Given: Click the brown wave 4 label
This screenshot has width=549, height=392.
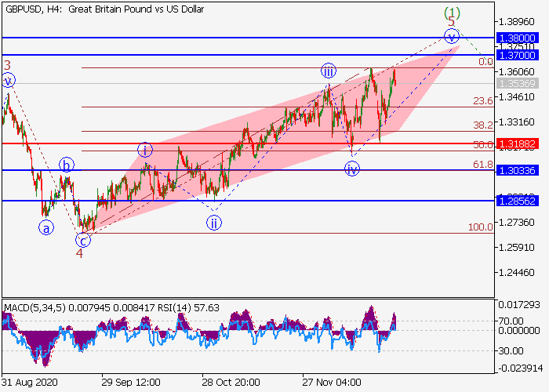Looking at the screenshot, I should (x=79, y=253).
